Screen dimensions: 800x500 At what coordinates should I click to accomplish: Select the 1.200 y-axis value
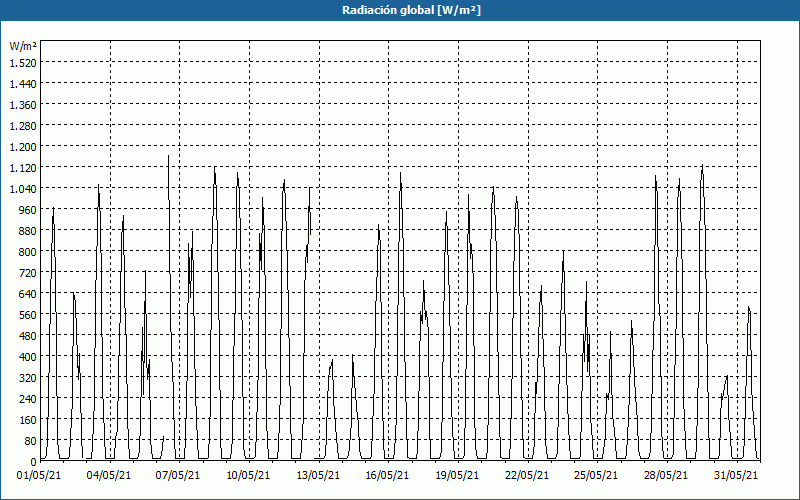[23, 146]
